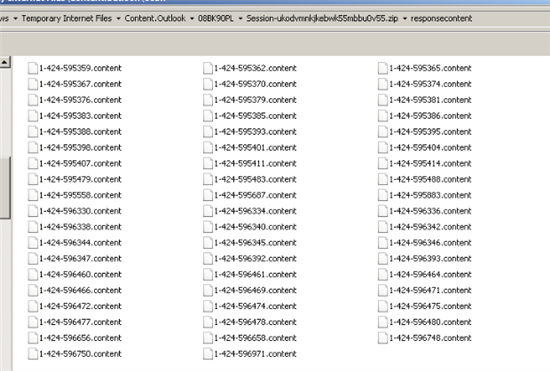Select the file icon of 1-424-595379.content

coord(208,100)
